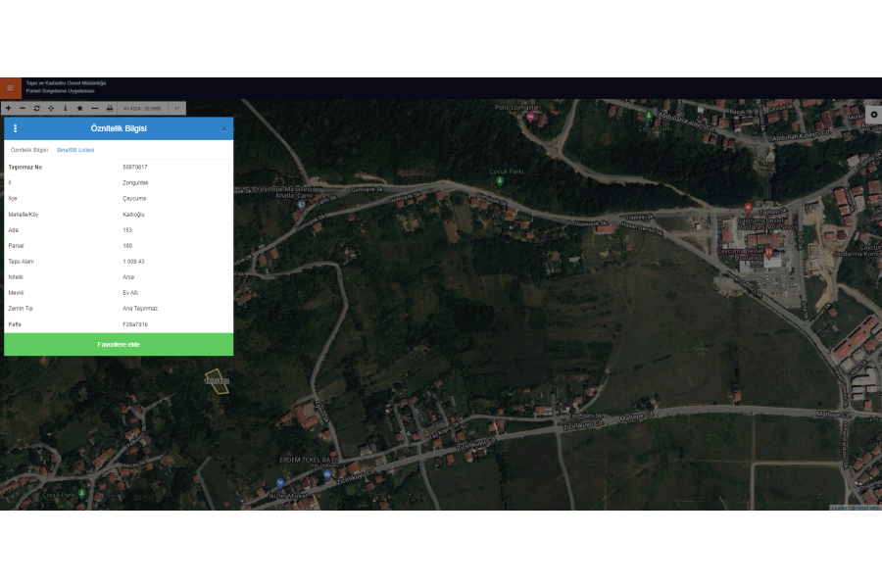Image resolution: width=882 pixels, height=588 pixels.
Task: Select the highlighted yellow parcel on map
Action: [x=218, y=381]
